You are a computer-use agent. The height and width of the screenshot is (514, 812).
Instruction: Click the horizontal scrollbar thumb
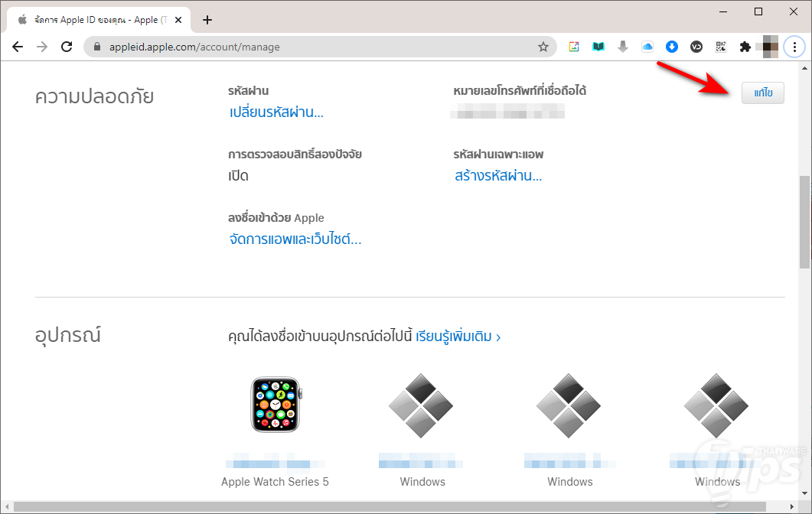point(390,506)
